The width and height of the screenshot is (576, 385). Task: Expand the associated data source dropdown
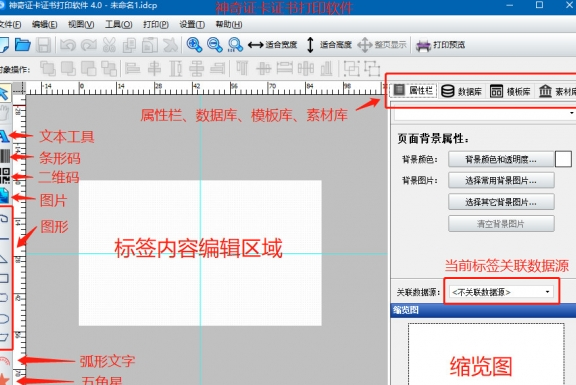pyautogui.click(x=501, y=292)
